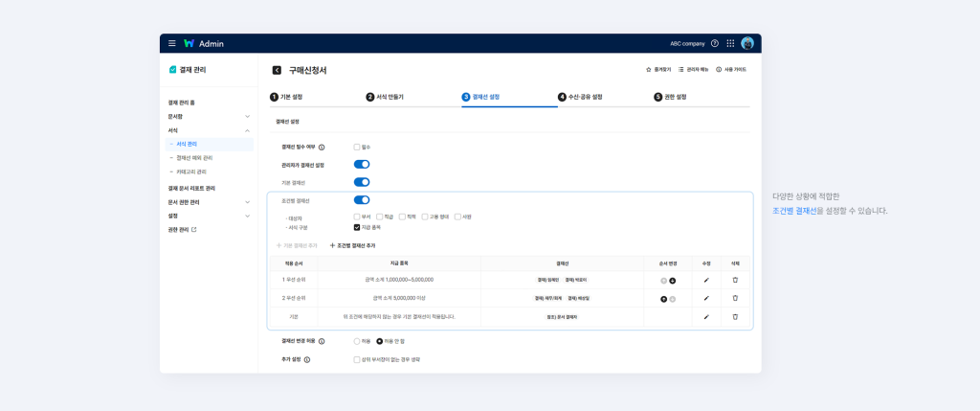980x411 pixels.
Task: Go to step 2 서식 만들기 tab
Action: click(385, 97)
